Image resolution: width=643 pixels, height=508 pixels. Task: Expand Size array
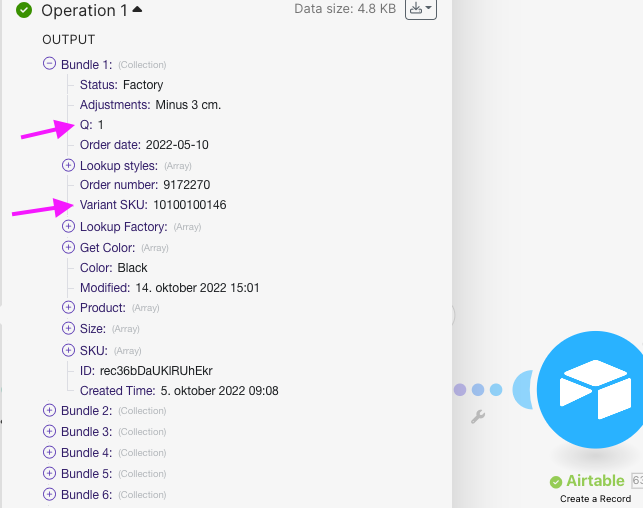(x=68, y=328)
